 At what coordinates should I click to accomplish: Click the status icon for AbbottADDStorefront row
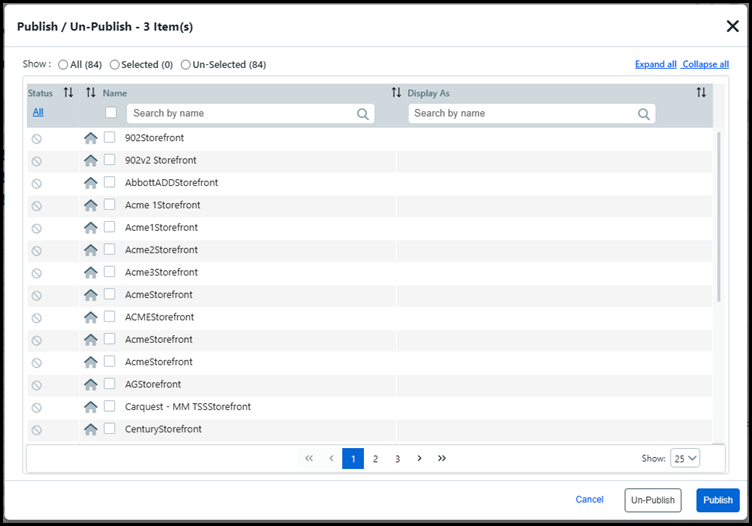click(37, 183)
